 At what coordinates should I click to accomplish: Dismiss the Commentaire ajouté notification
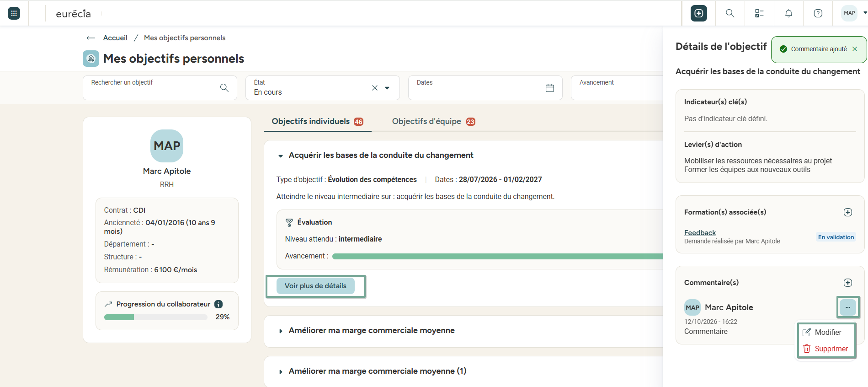tap(855, 49)
